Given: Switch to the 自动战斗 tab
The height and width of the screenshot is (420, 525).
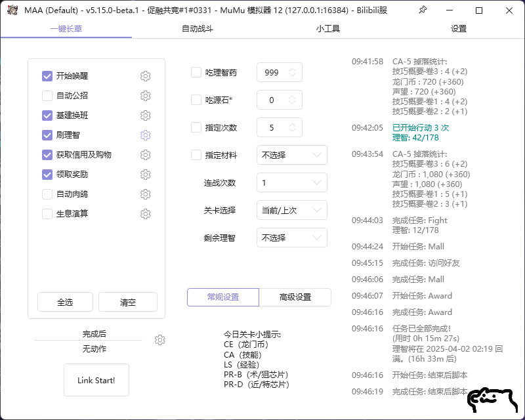Looking at the screenshot, I should click(197, 29).
